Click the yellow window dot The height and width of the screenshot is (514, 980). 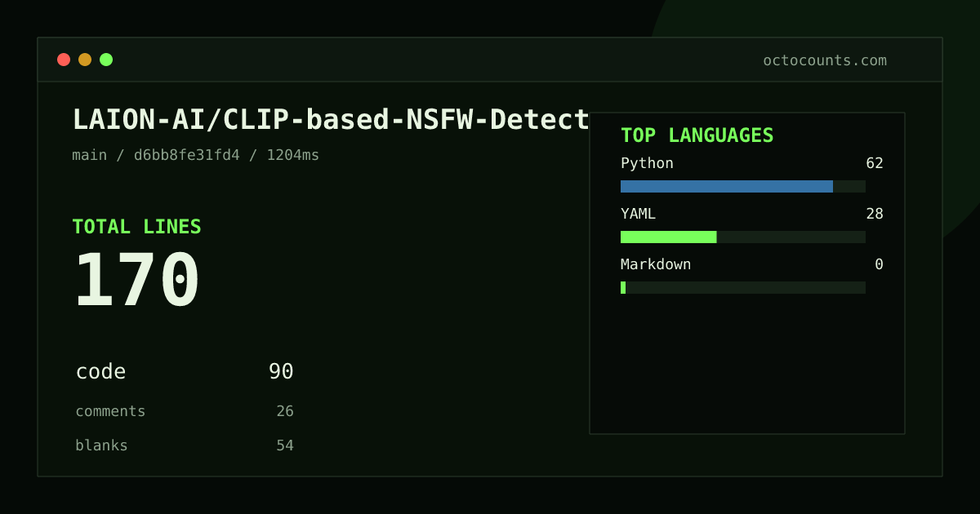tap(85, 60)
